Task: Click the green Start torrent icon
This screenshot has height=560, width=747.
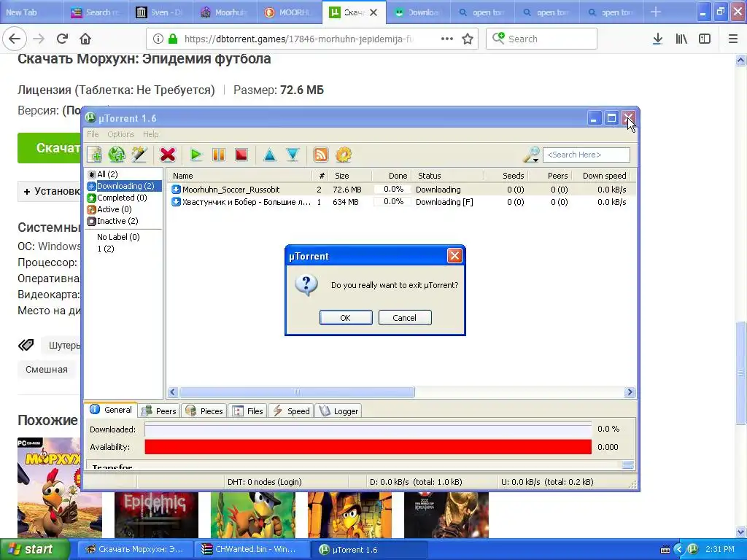Action: pos(196,155)
